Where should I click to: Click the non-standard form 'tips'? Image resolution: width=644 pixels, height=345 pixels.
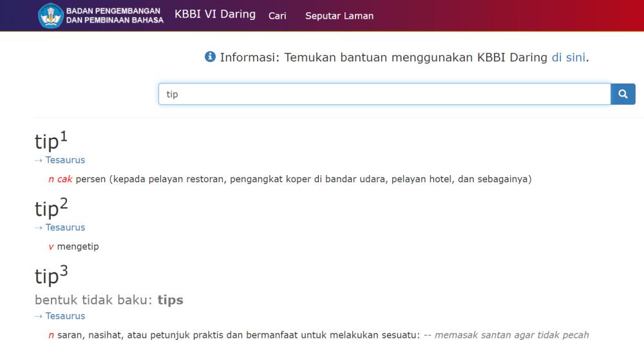[171, 300]
